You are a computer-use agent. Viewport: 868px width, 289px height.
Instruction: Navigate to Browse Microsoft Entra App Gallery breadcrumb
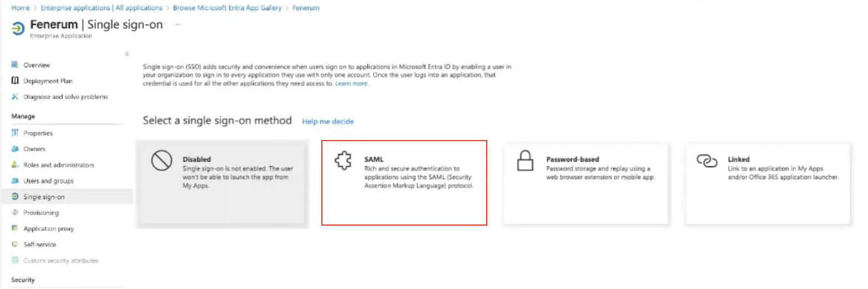coord(227,8)
